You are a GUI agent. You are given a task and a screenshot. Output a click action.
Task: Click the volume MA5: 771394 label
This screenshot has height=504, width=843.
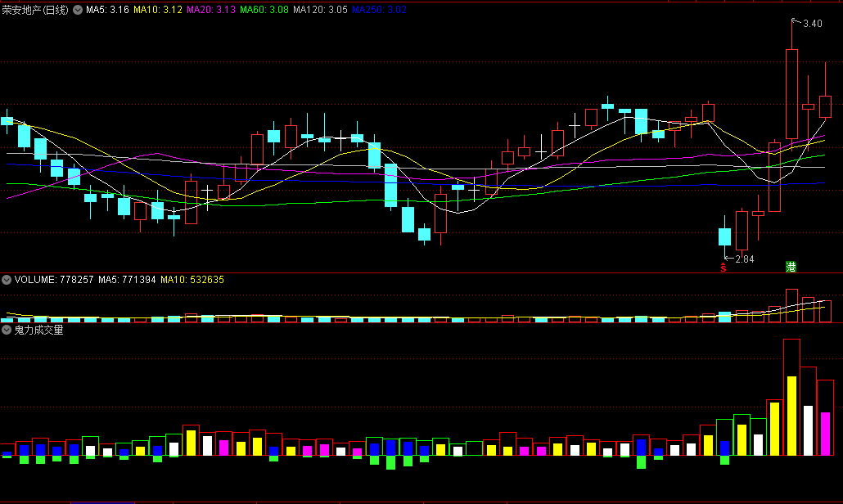127,279
